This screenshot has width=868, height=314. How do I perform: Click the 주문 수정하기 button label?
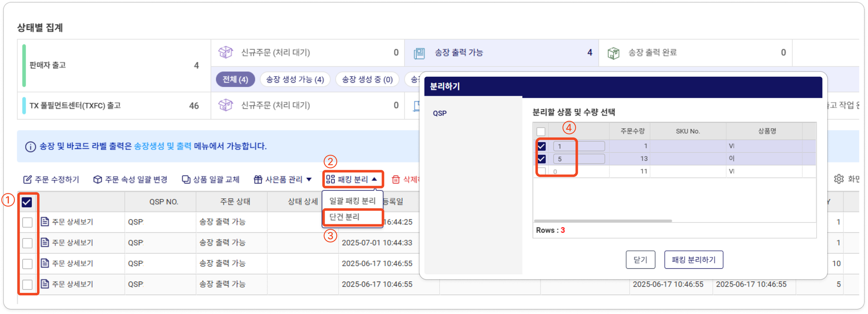tap(57, 179)
